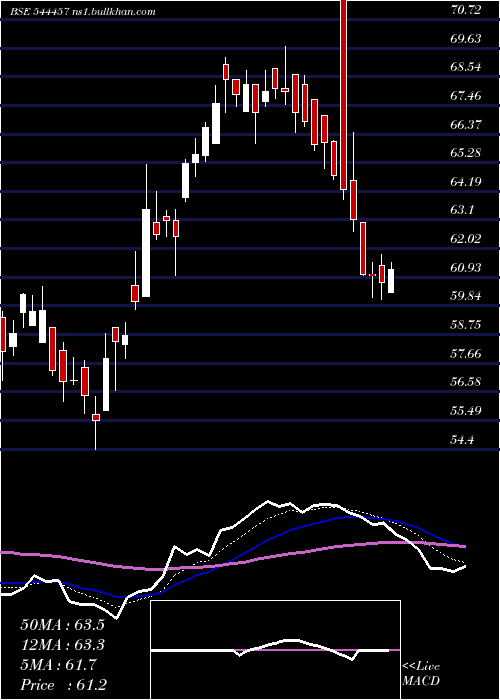
Task: Click the 5MA : 61.7 readout
Action: 58,665
